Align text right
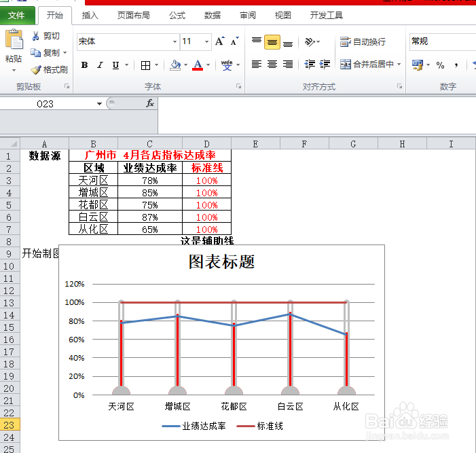476x453 pixels. tap(288, 65)
